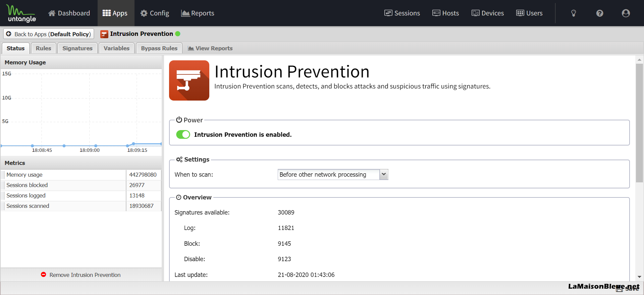Viewport: 644px width, 295px height.
Task: Open the account profile icon
Action: [x=626, y=13]
